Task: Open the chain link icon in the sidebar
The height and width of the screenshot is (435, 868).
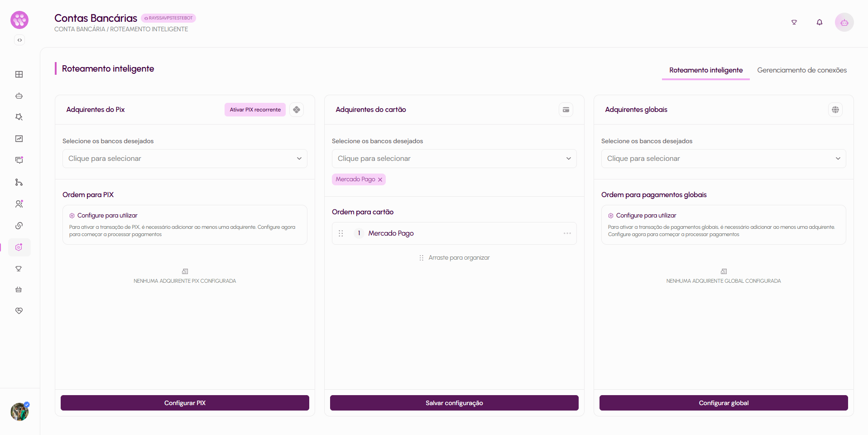Action: click(19, 226)
